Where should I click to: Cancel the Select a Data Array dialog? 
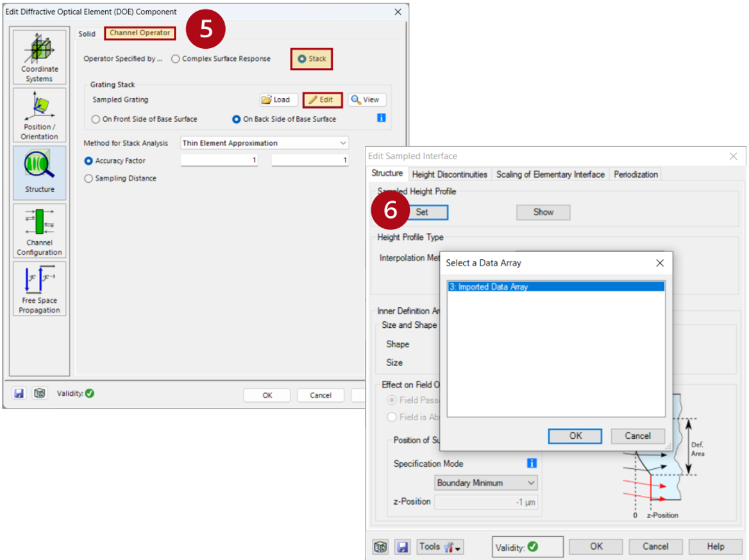tap(637, 436)
